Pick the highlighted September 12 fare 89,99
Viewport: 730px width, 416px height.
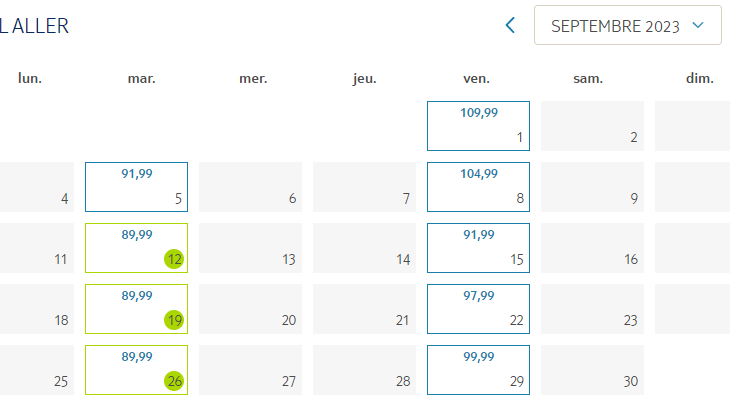pos(136,248)
